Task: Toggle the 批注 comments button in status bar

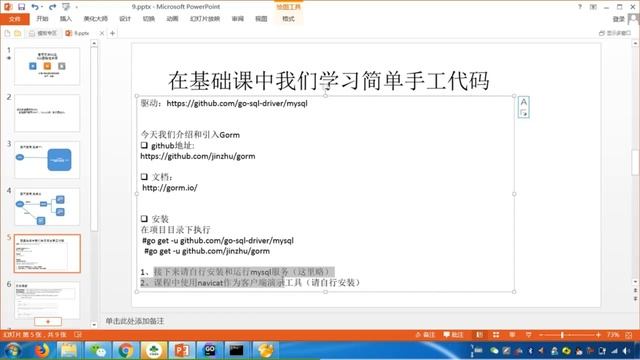Action: tap(453, 335)
